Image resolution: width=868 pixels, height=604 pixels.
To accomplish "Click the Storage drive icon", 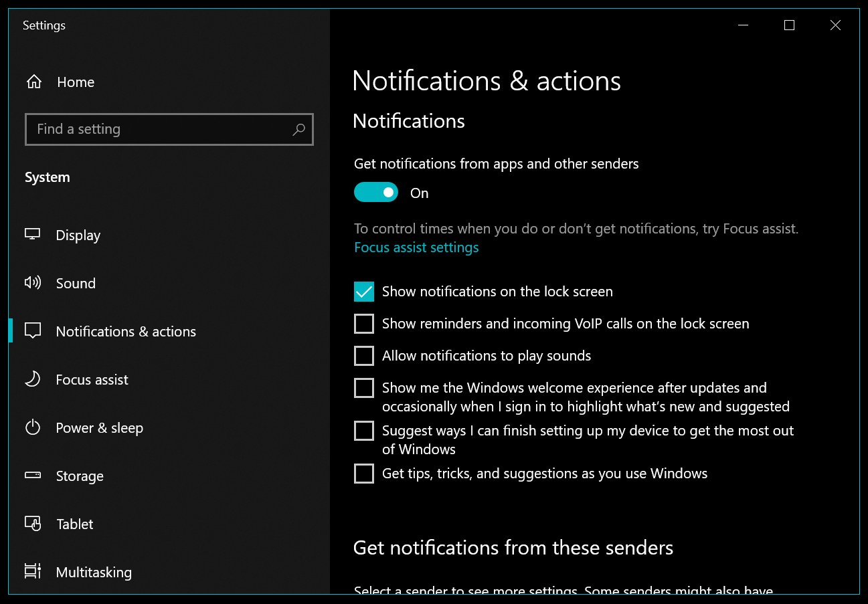I will pyautogui.click(x=33, y=476).
